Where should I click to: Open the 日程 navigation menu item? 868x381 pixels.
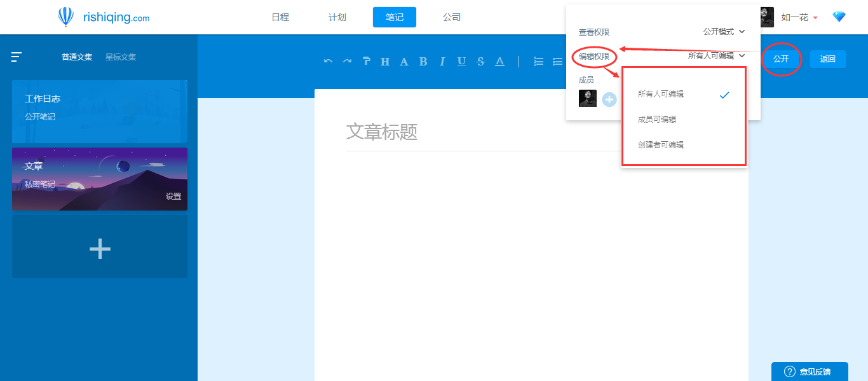[x=280, y=17]
